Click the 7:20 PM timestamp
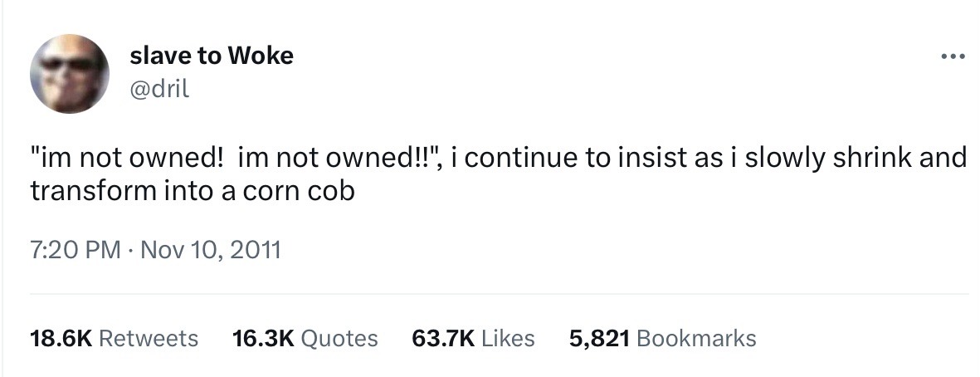Viewport: 980px width, 377px height. tap(76, 249)
